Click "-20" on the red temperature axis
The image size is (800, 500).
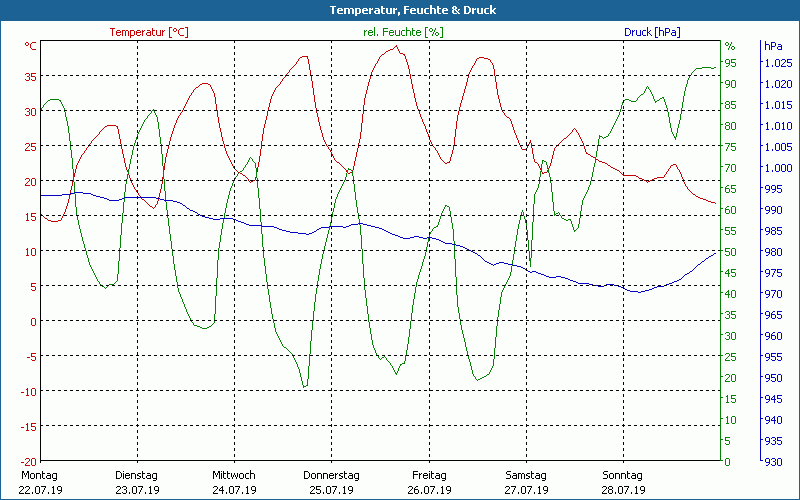28,462
